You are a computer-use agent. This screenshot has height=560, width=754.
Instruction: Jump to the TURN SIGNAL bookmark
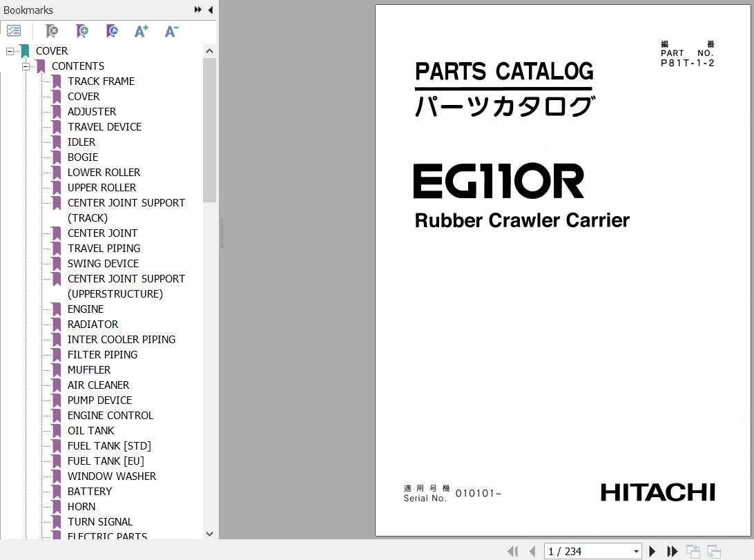(100, 522)
